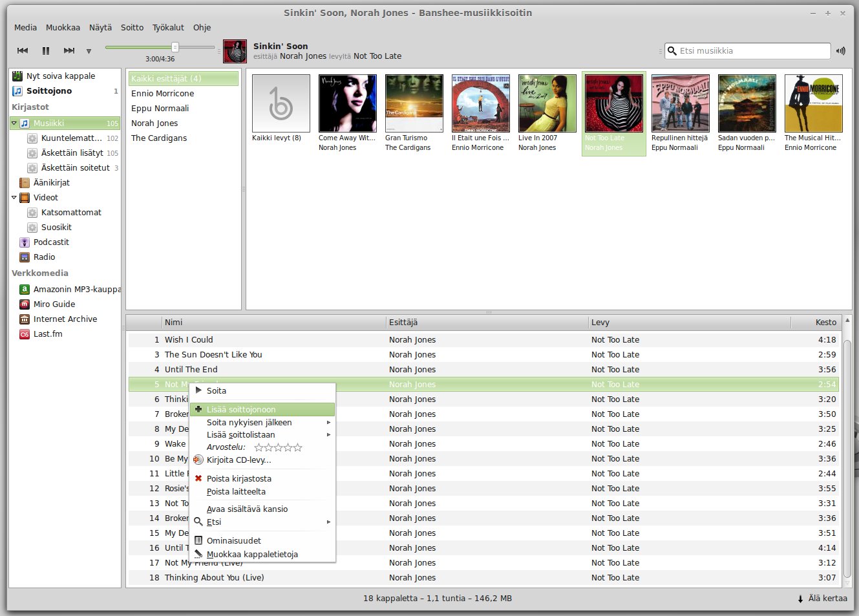Select Kaikki levyt (8) album tile
Image resolution: width=859 pixels, height=616 pixels.
click(x=281, y=103)
